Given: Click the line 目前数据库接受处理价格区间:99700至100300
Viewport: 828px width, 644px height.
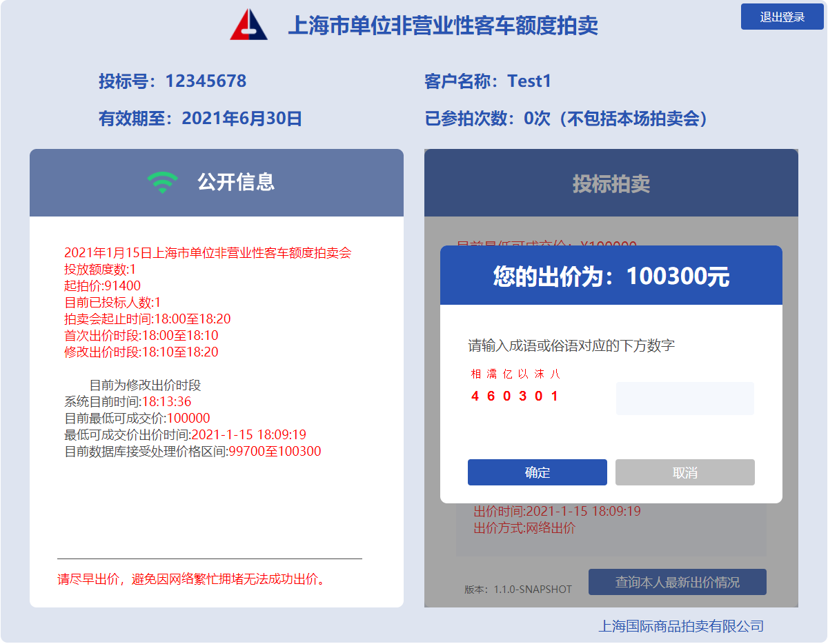Looking at the screenshot, I should click(193, 452).
